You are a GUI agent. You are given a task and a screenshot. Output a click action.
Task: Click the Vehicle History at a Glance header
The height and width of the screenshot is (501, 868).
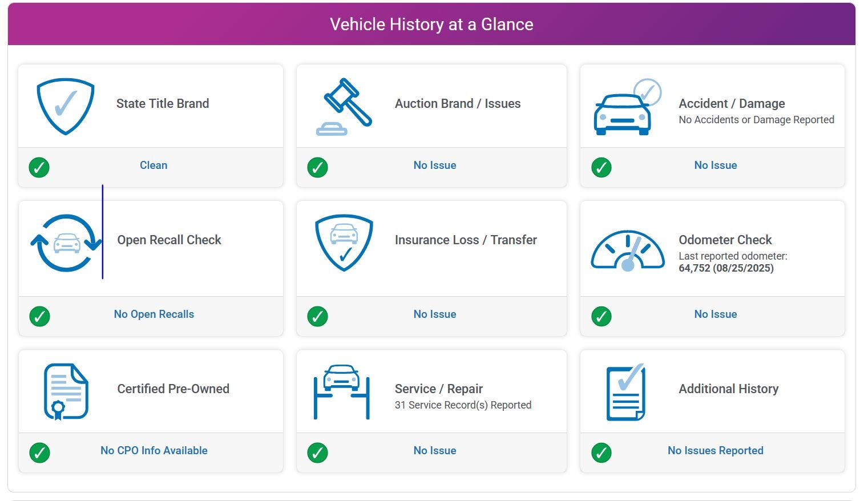pyautogui.click(x=431, y=25)
